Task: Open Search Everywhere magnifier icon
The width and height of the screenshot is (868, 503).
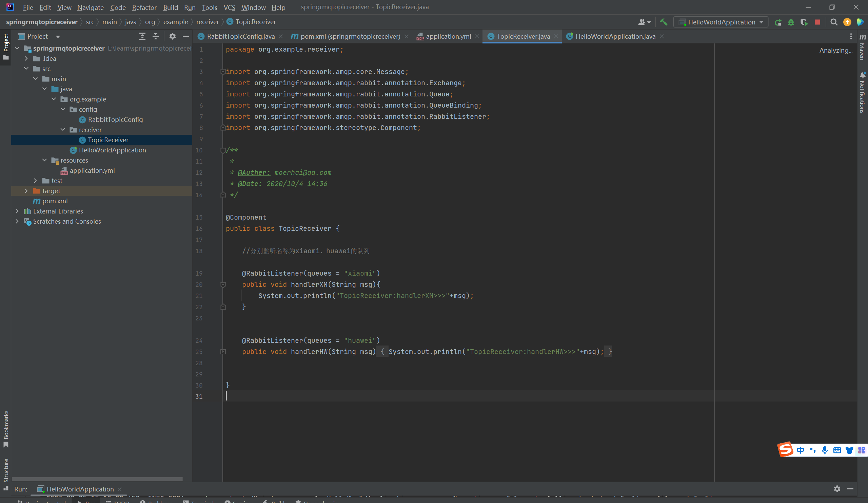Action: click(834, 22)
